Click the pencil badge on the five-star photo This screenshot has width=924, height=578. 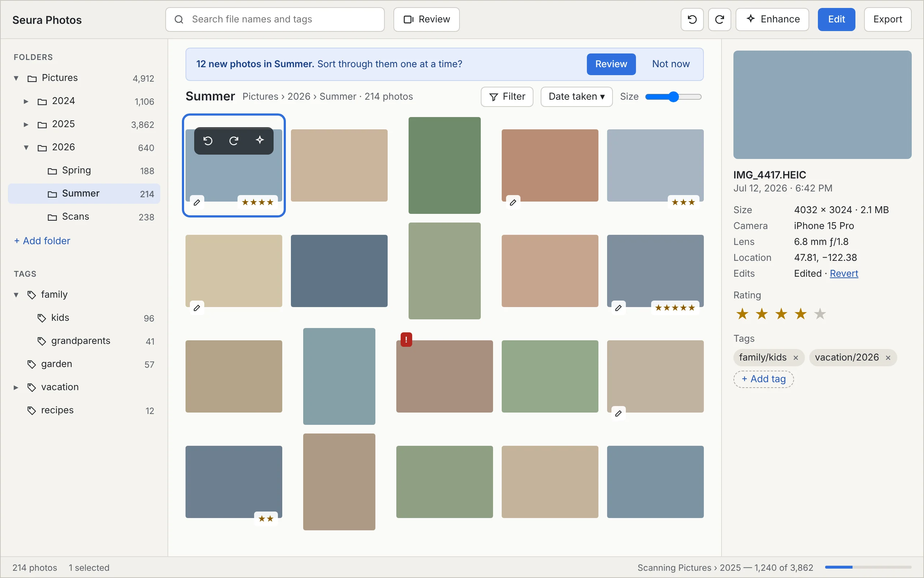(x=618, y=308)
